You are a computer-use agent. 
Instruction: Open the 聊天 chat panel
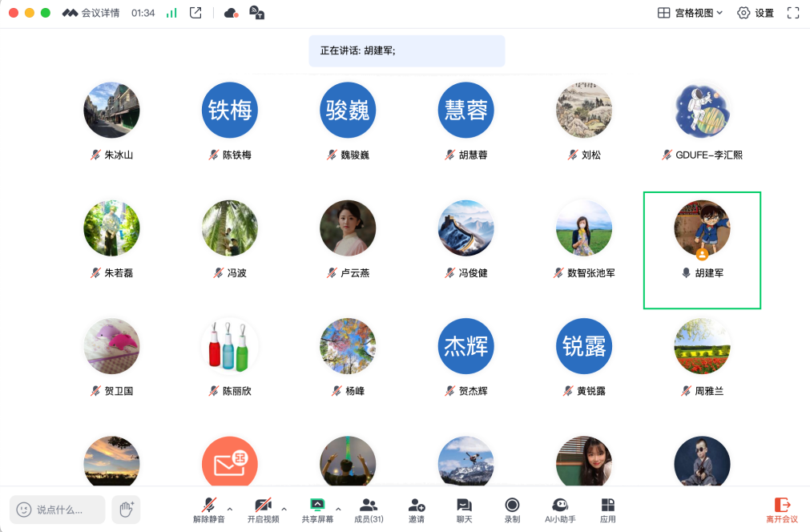464,510
